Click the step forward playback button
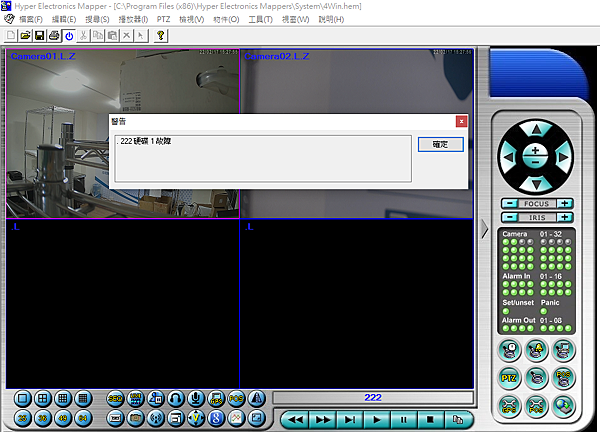The image size is (600, 432). point(349,420)
